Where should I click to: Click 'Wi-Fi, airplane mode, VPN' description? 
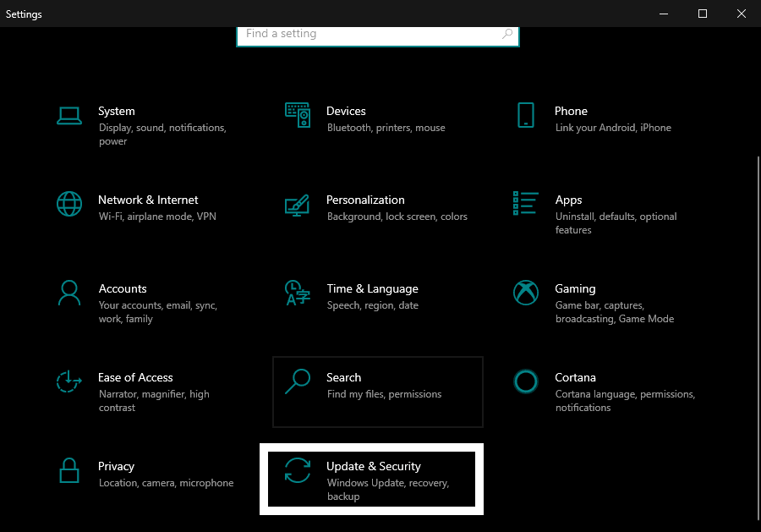157,217
